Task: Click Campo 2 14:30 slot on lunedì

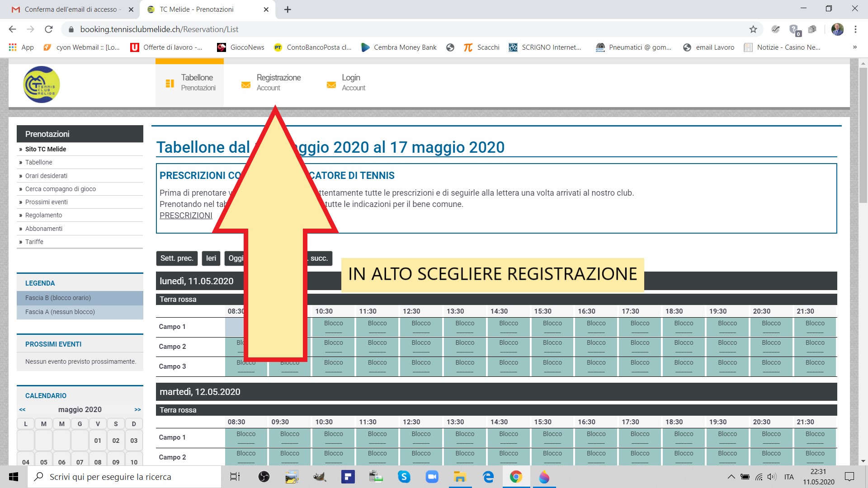Action: [x=509, y=347]
